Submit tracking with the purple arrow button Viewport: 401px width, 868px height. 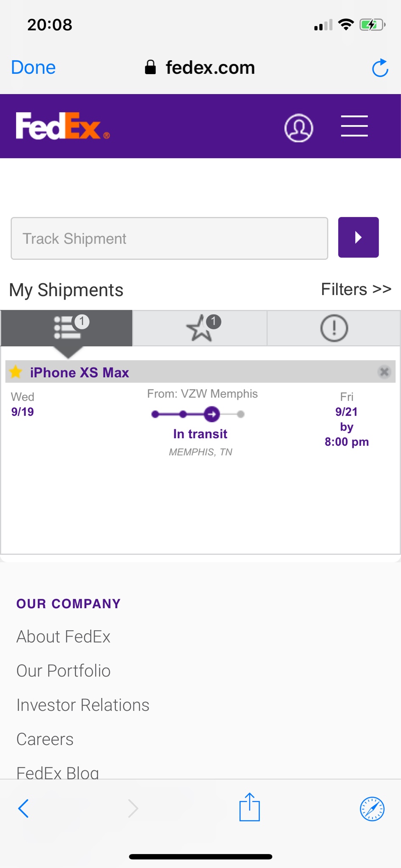358,237
